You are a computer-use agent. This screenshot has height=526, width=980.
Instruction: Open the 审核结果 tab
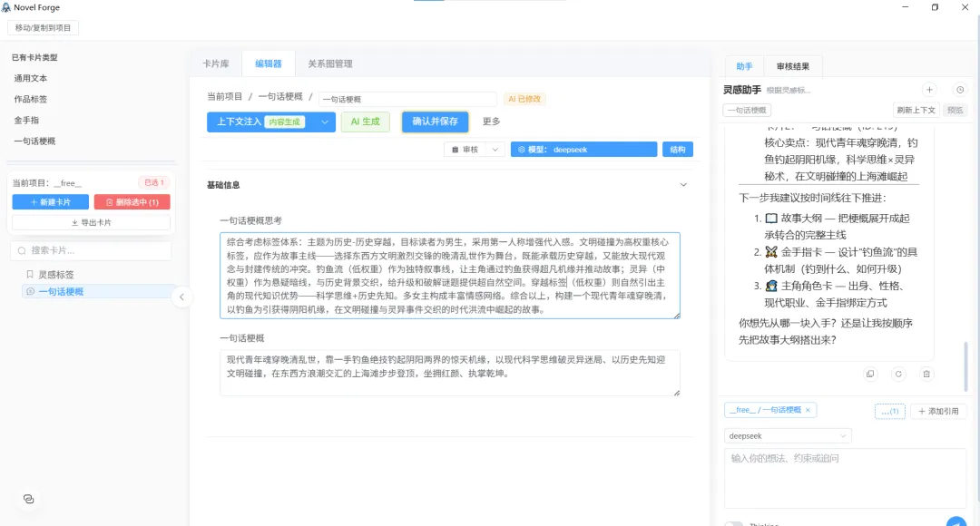coord(792,66)
